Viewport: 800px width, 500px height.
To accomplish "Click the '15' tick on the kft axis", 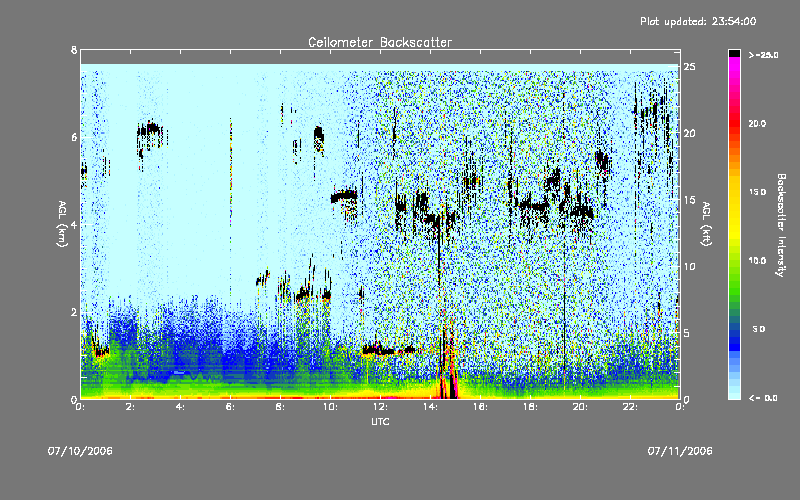I will pos(689,200).
